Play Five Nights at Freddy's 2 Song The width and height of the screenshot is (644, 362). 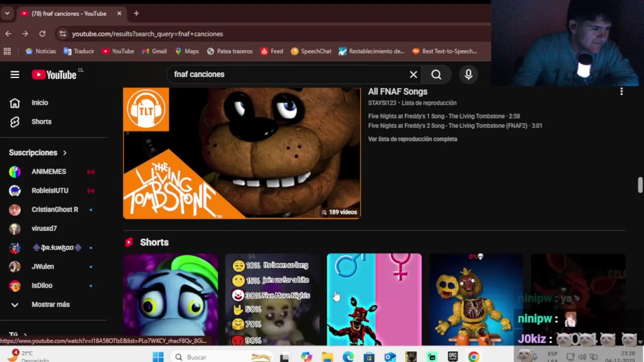click(455, 126)
